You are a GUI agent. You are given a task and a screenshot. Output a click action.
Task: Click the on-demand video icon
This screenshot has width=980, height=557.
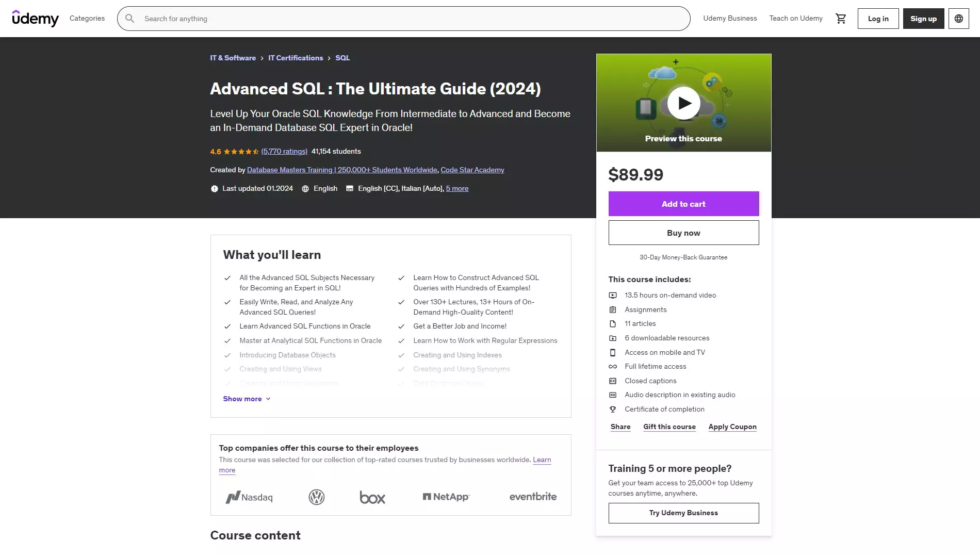(x=613, y=295)
